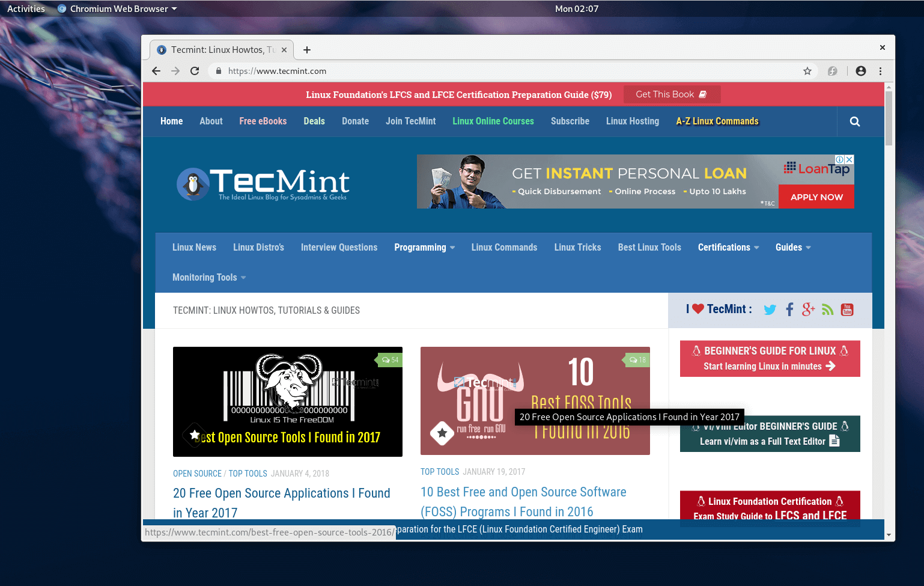Image resolution: width=924 pixels, height=586 pixels.
Task: Expand the Programming dropdown menu
Action: 424,248
